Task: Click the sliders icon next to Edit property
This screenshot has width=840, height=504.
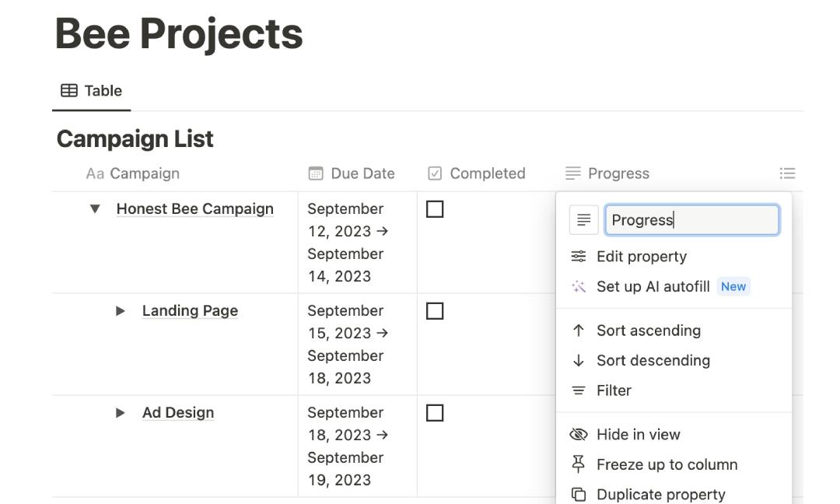Action: (578, 256)
